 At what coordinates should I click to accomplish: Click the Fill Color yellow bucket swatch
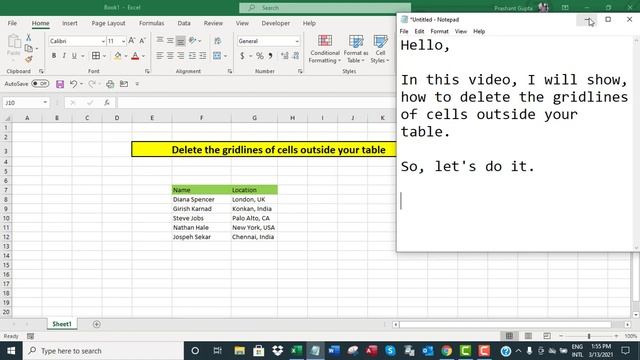(118, 56)
